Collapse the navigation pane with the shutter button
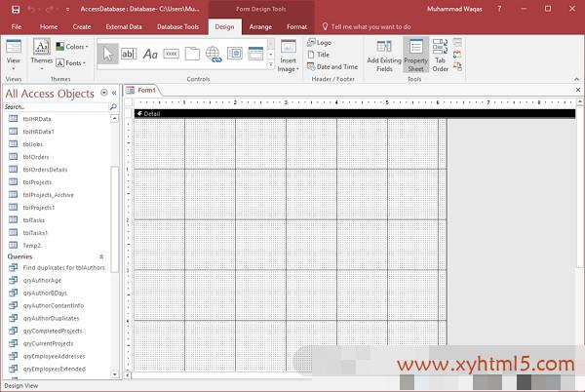 [114, 94]
